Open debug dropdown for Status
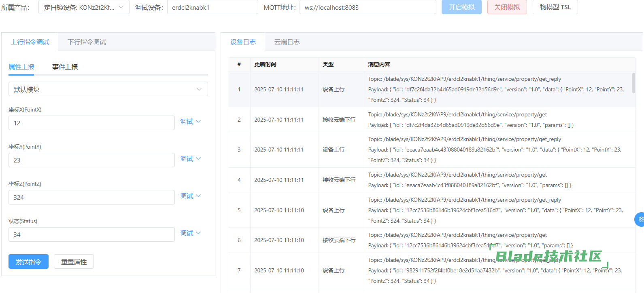This screenshot has width=644, height=293. (x=190, y=233)
